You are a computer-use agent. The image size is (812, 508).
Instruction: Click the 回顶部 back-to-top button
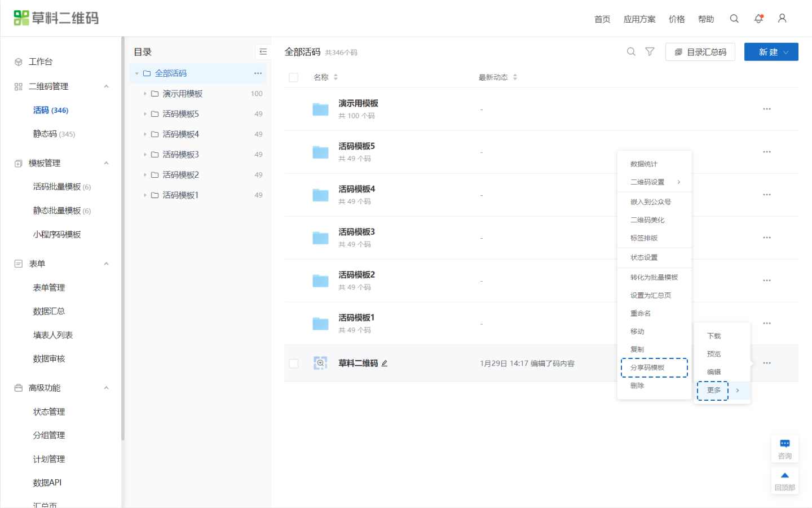[784, 480]
